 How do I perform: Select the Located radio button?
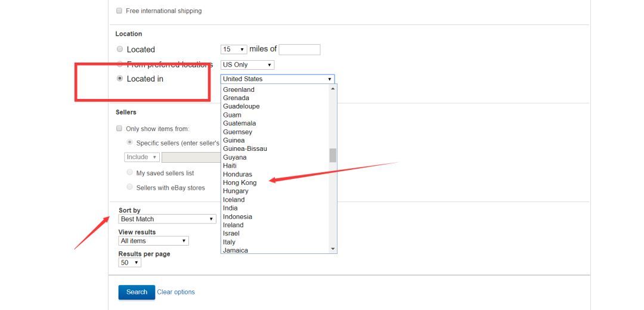point(120,49)
